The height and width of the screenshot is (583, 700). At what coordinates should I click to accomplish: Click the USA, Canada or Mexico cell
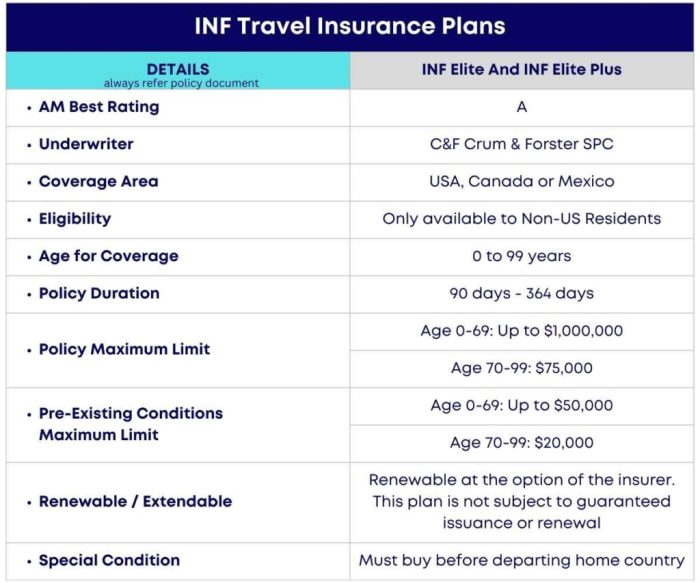click(521, 182)
